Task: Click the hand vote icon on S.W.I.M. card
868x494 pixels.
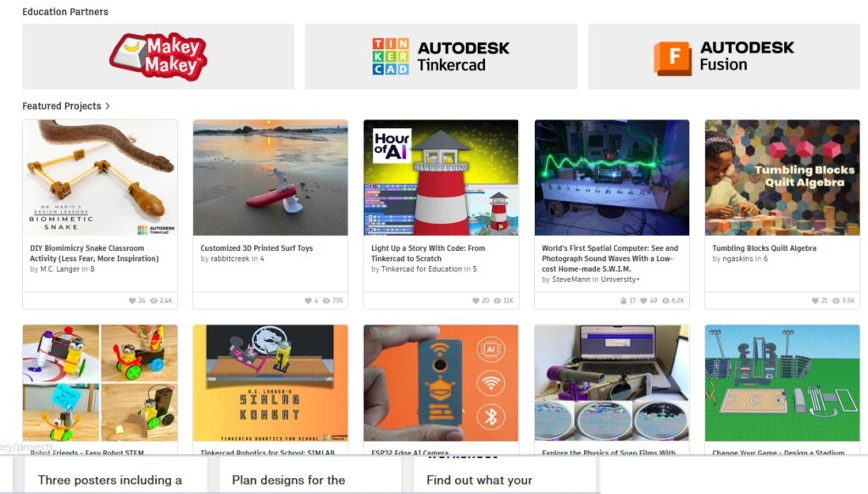Action: point(623,301)
